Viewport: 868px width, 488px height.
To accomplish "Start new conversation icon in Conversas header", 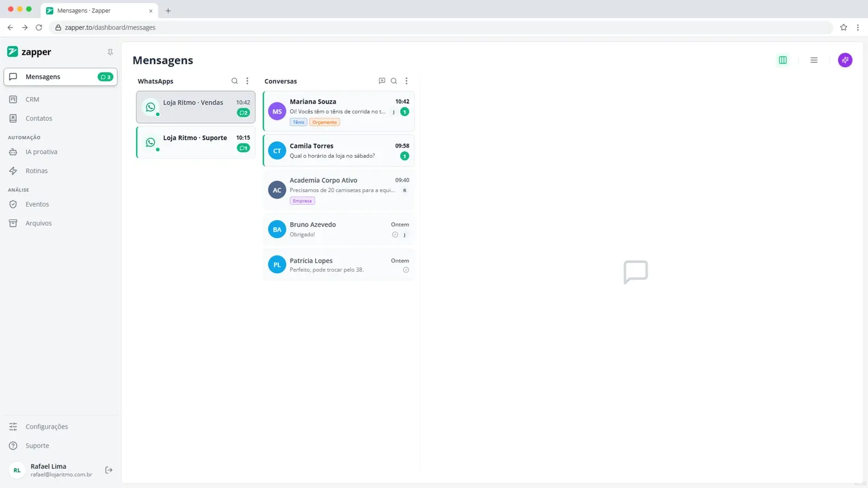I will pyautogui.click(x=382, y=81).
